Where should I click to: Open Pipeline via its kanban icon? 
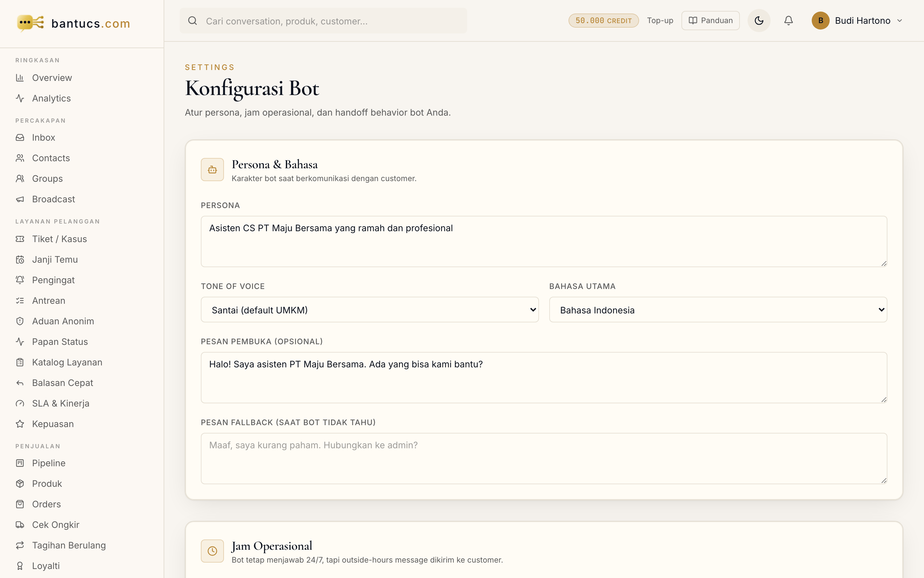click(x=20, y=463)
